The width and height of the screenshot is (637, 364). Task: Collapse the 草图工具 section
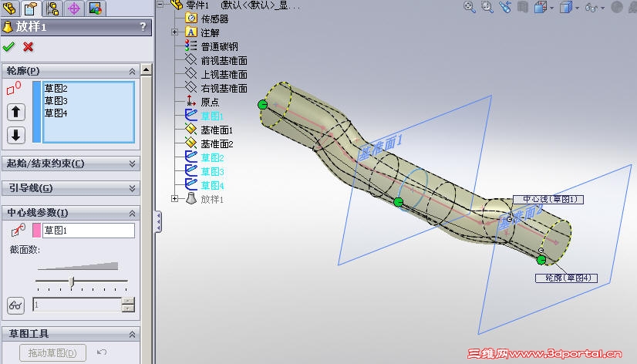[132, 335]
